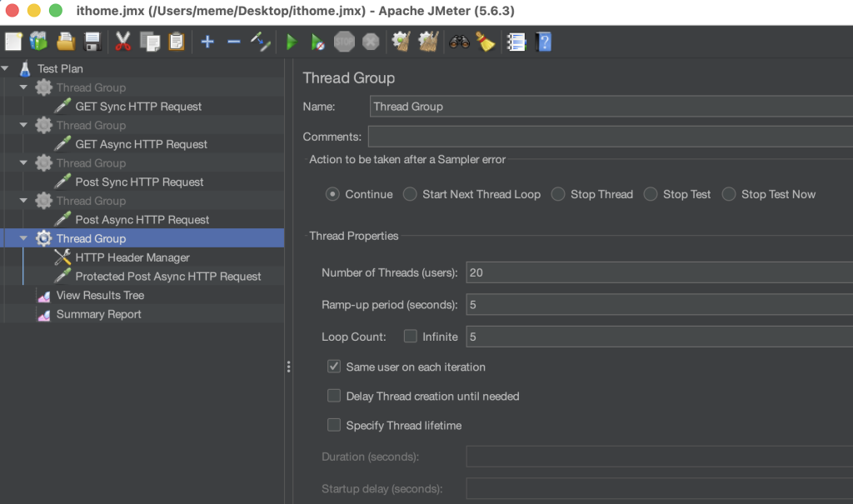This screenshot has width=853, height=504.
Task: Select GET Sync HTTP Request sampler
Action: click(138, 107)
